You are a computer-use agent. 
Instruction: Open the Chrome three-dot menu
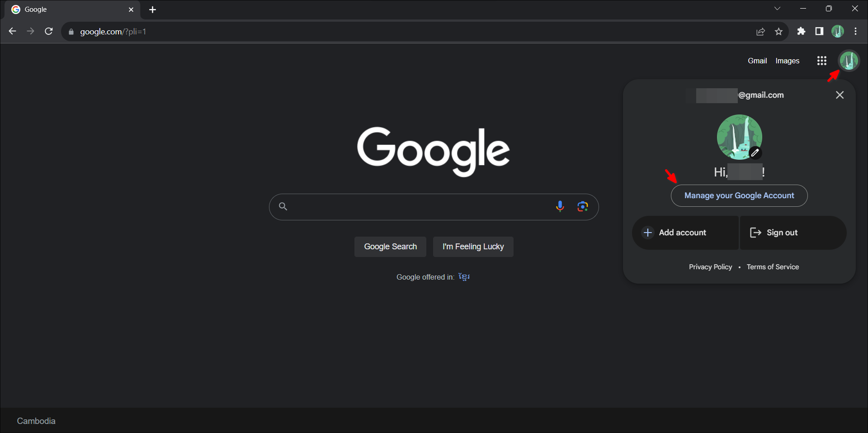(x=855, y=31)
